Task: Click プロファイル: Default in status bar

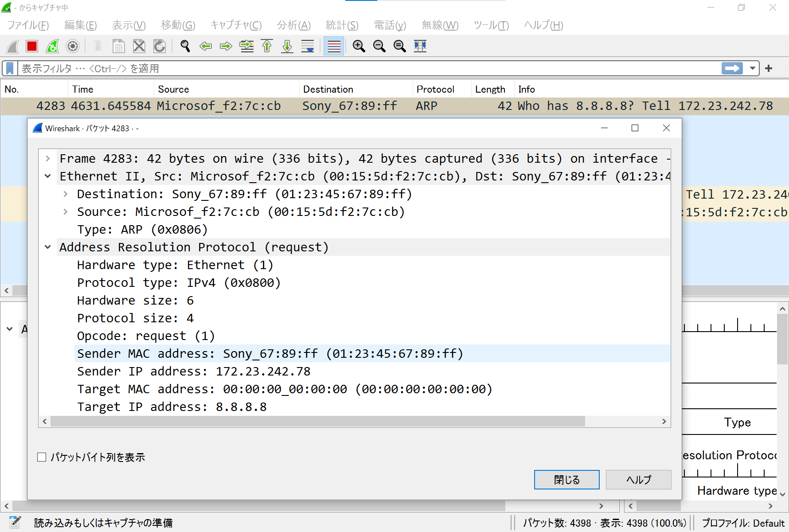Action: tap(743, 523)
